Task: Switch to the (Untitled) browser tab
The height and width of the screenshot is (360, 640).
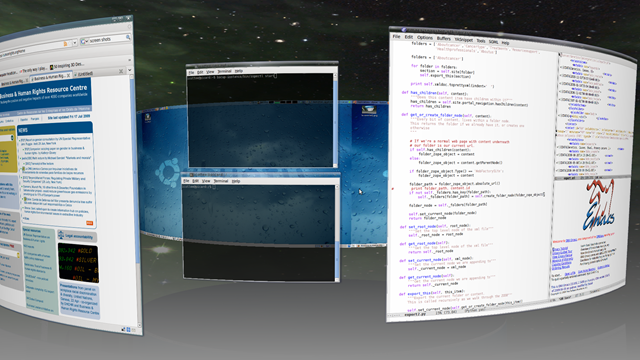Action: 85,74
